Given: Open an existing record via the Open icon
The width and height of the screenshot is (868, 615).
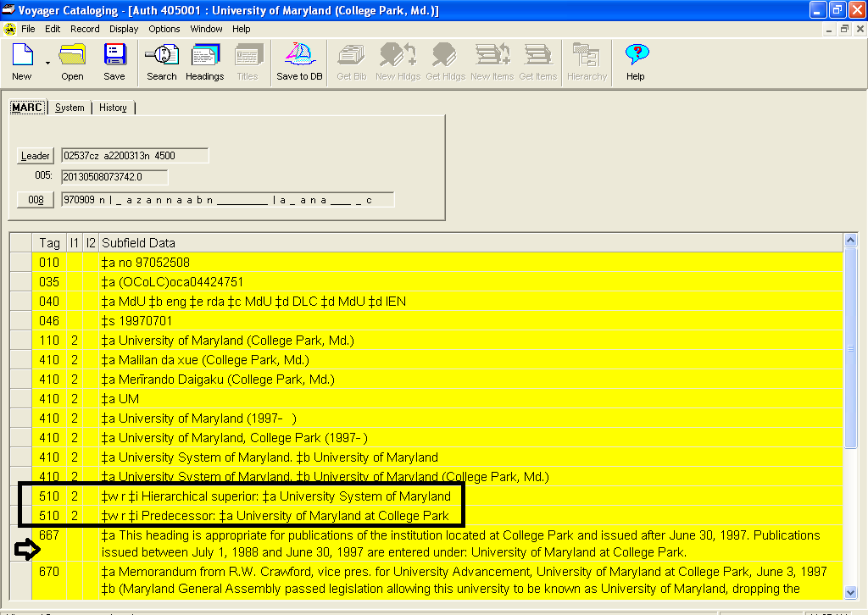Looking at the screenshot, I should [72, 62].
